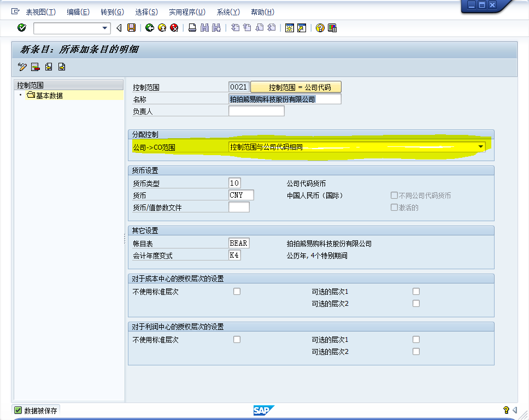Click the 中国人民币（国际） description text
Image resolution: width=529 pixels, height=420 pixels.
314,196
